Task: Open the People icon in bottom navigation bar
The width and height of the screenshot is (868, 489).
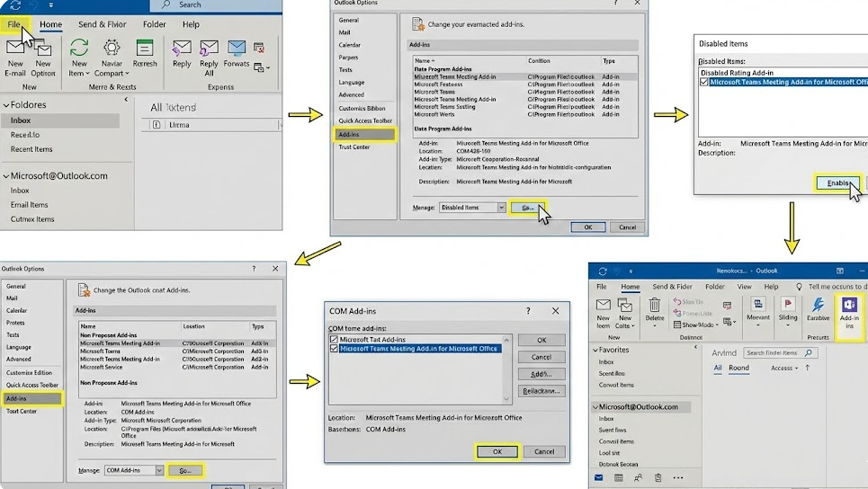Action: [x=639, y=478]
